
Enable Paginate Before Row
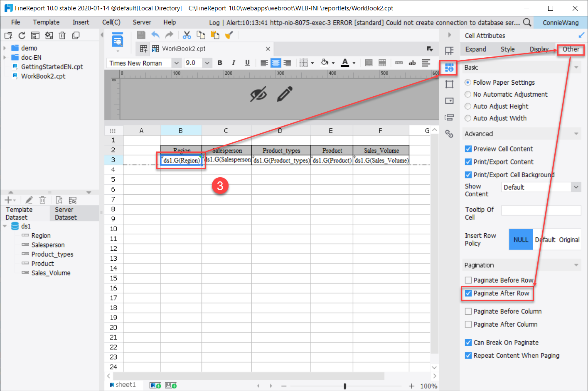click(x=468, y=280)
